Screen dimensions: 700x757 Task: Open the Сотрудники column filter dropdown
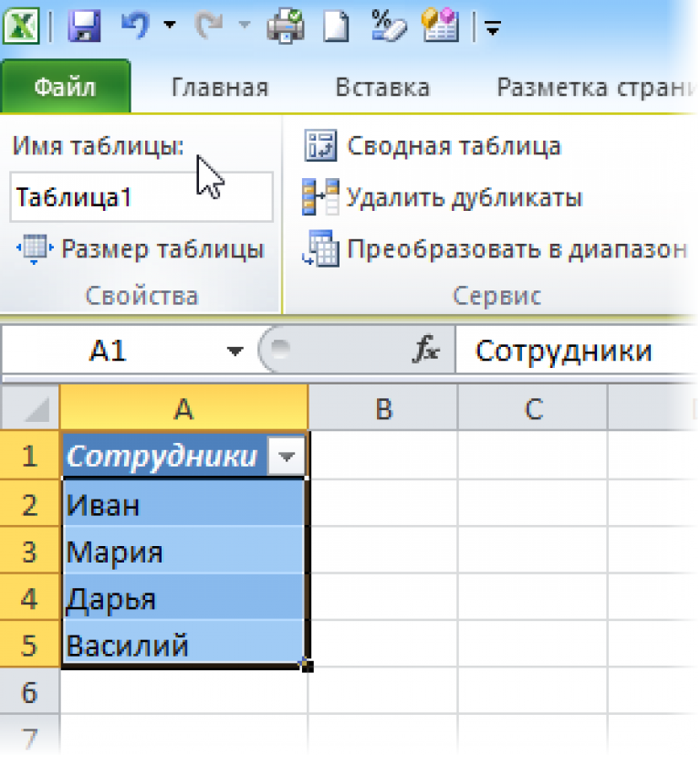click(287, 456)
